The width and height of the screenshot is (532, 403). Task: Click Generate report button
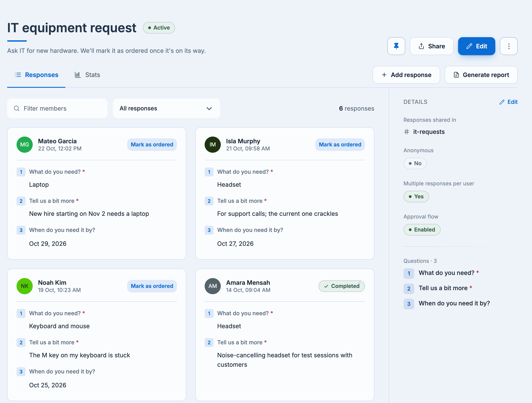481,75
